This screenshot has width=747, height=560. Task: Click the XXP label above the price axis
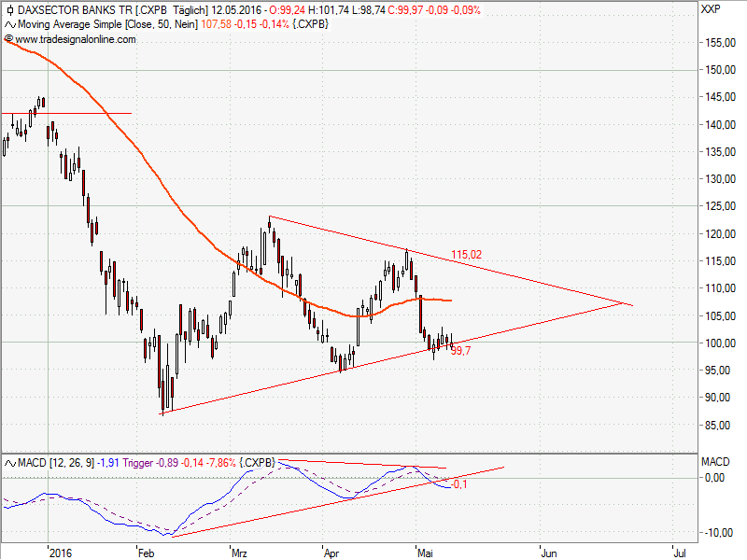click(x=710, y=9)
